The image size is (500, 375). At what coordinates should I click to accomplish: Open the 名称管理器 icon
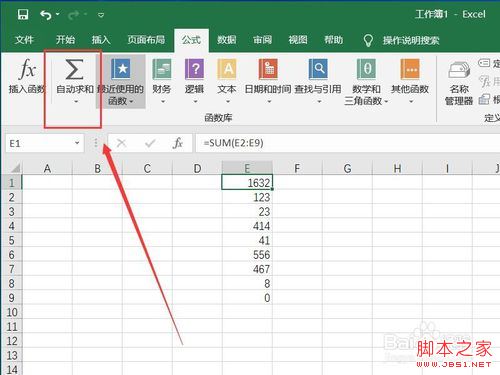click(x=459, y=70)
